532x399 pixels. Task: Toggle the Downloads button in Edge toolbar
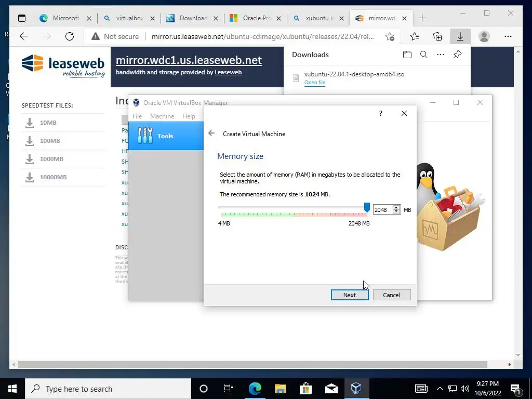click(460, 36)
